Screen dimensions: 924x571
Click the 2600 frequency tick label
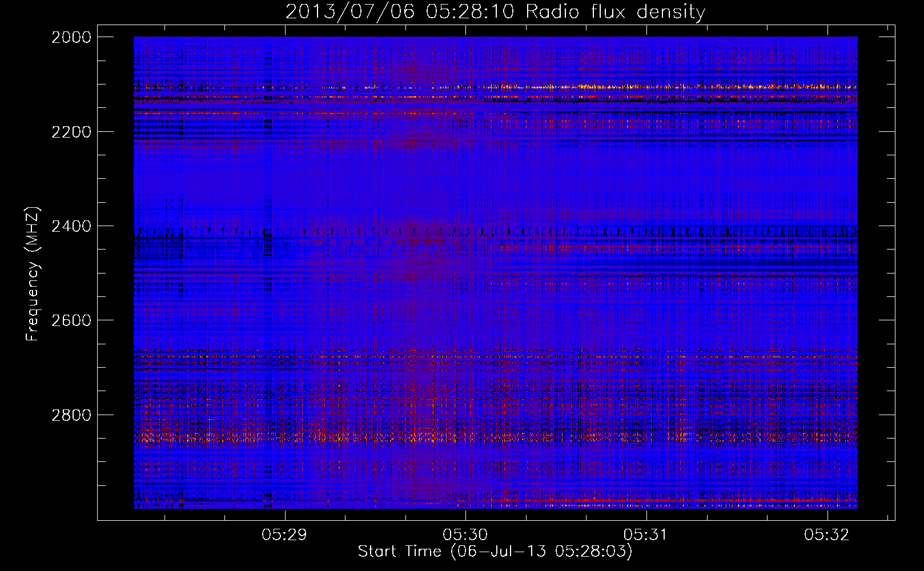point(71,320)
